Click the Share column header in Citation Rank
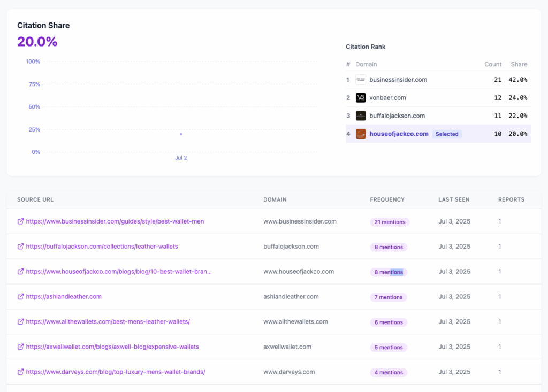The image size is (548, 392). [519, 64]
